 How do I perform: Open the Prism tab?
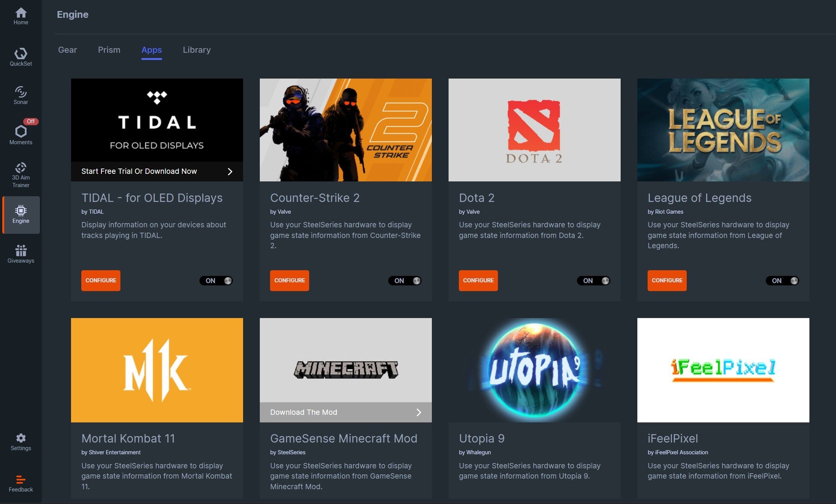point(109,50)
